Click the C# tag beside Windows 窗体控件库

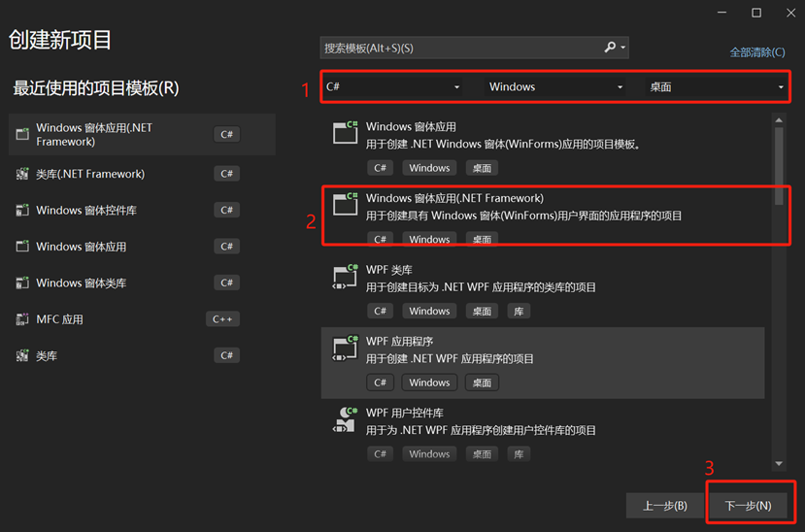click(x=226, y=210)
